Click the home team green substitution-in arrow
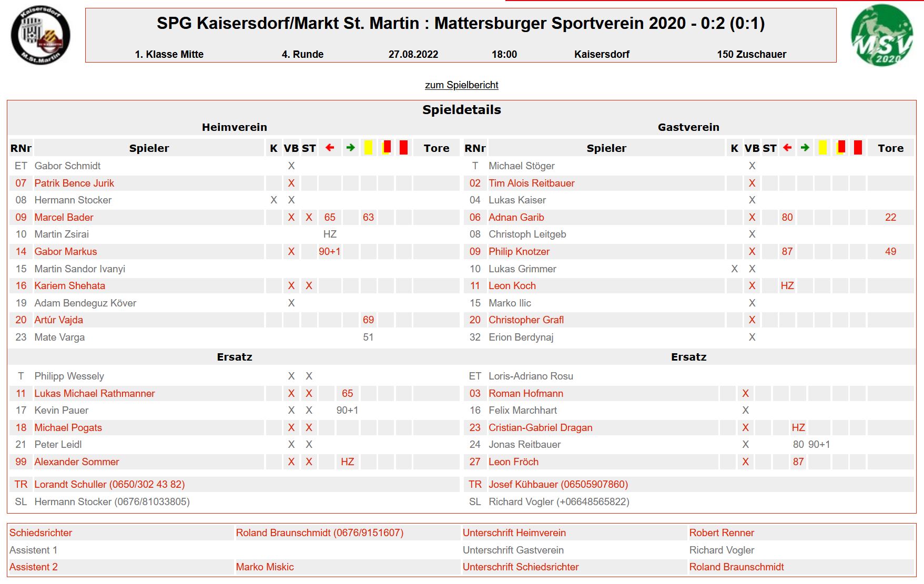The image size is (924, 584). (x=351, y=148)
